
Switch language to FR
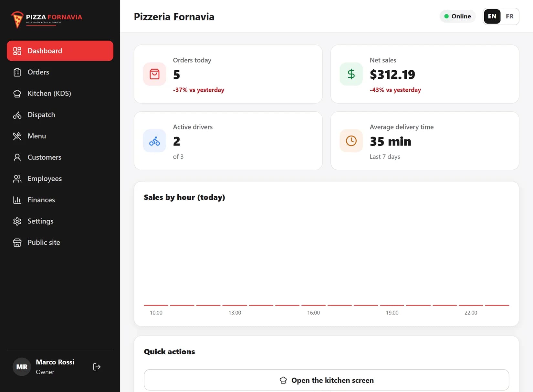[x=509, y=16]
